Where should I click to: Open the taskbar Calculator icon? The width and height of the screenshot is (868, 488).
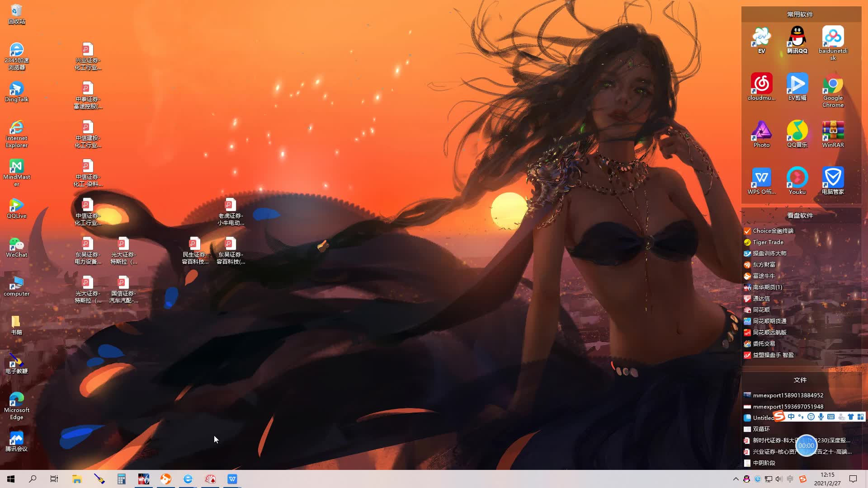click(x=121, y=479)
